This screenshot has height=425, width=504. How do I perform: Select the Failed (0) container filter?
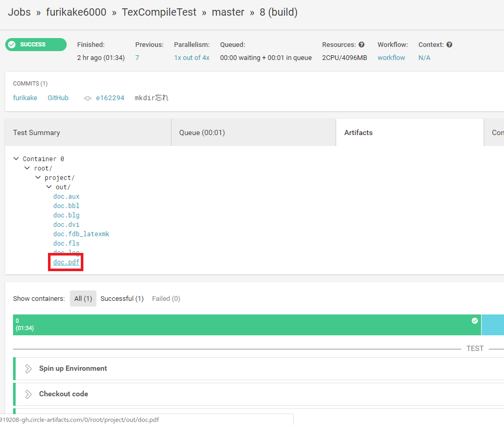166,298
